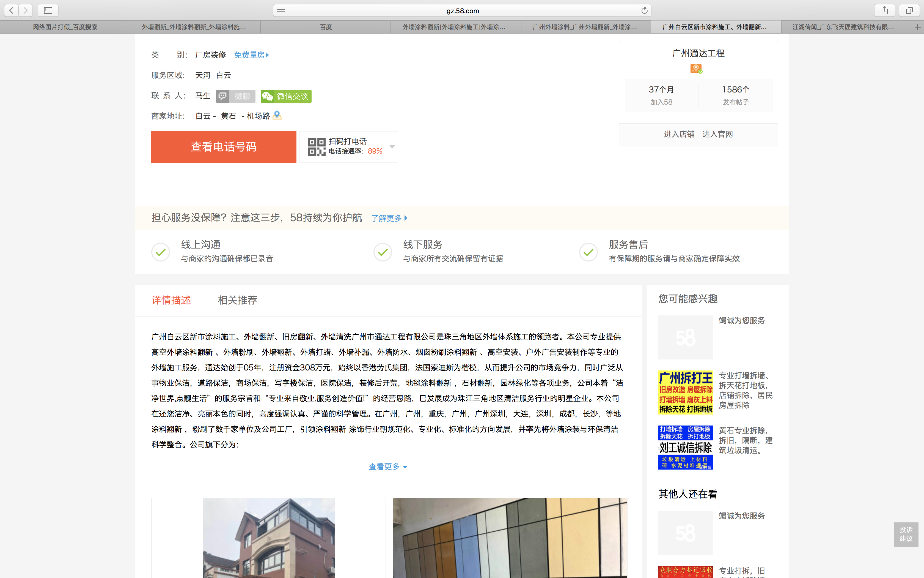The width and height of the screenshot is (924, 578).
Task: Show all tabs overview icon
Action: (909, 10)
